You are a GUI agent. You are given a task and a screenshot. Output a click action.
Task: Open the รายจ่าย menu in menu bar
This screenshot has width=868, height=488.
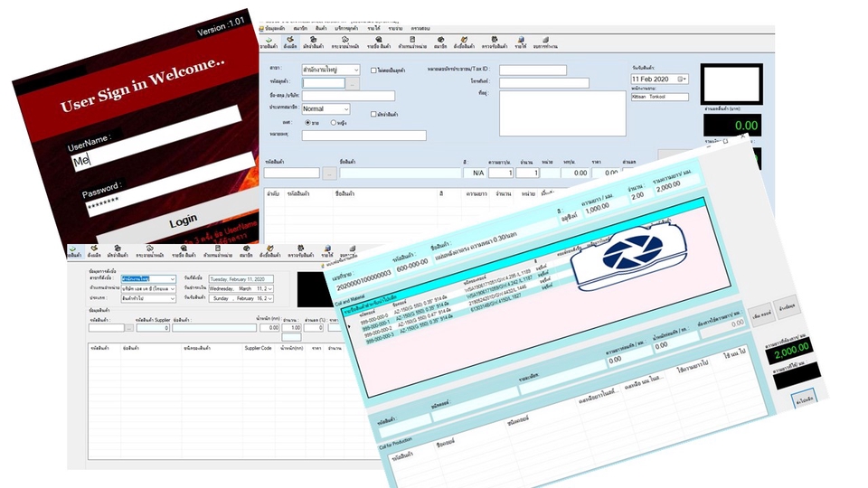coord(395,28)
